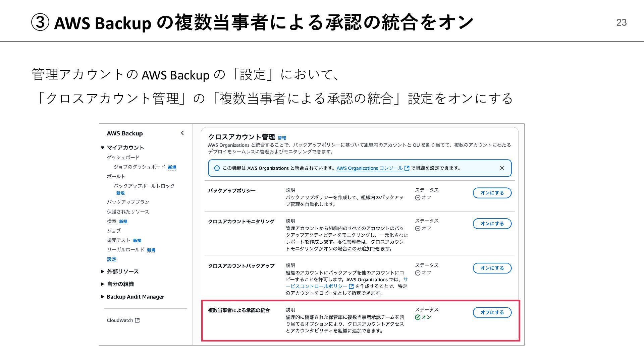Expand the Backup Audit Manager section
The height and width of the screenshot is (362, 644).
(103, 297)
